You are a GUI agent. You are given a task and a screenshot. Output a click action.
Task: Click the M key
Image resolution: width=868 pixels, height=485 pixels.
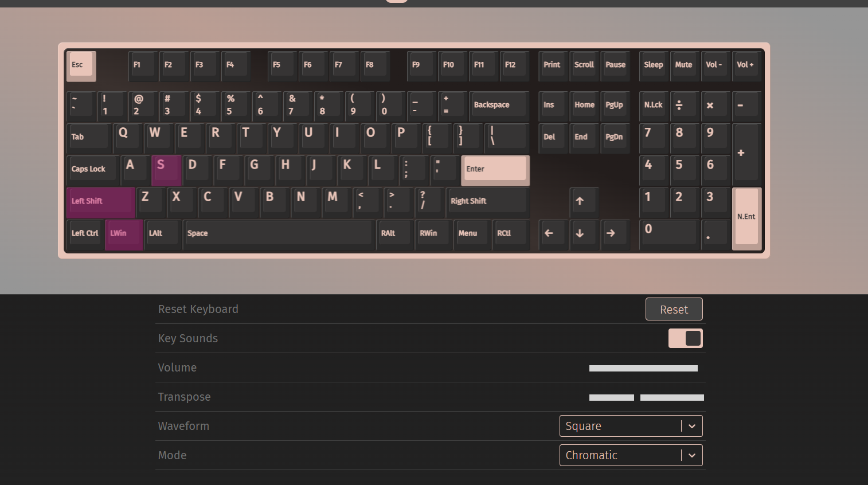tap(337, 202)
